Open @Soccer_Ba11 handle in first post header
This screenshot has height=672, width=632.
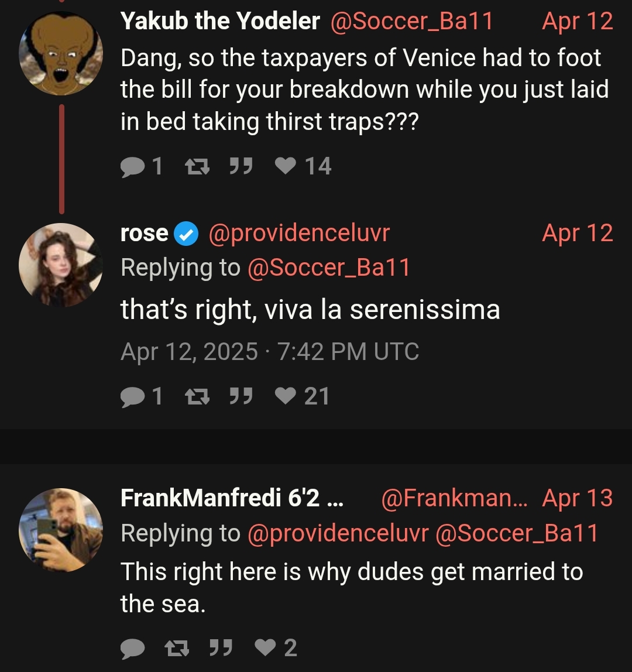412,22
